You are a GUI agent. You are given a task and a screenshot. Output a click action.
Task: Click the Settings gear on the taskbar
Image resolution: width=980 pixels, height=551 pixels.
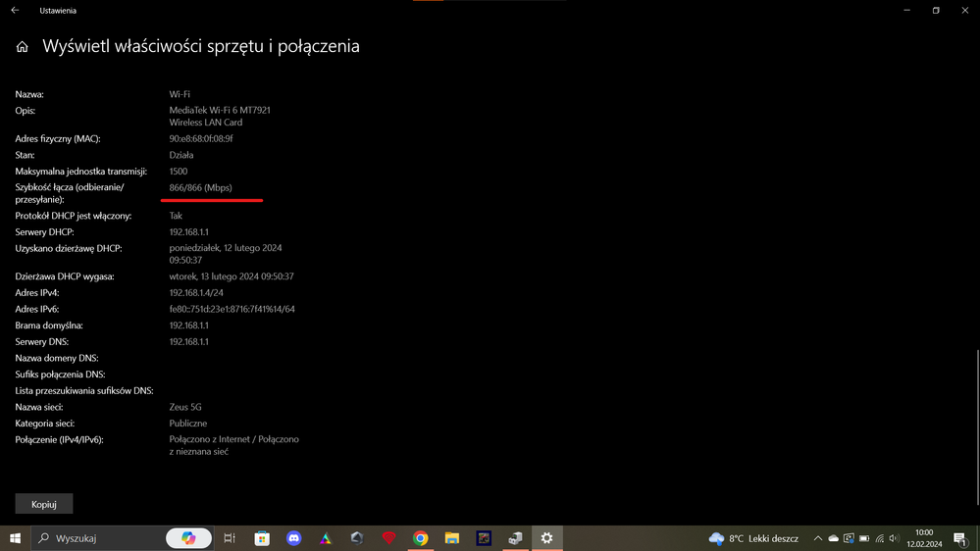click(546, 538)
